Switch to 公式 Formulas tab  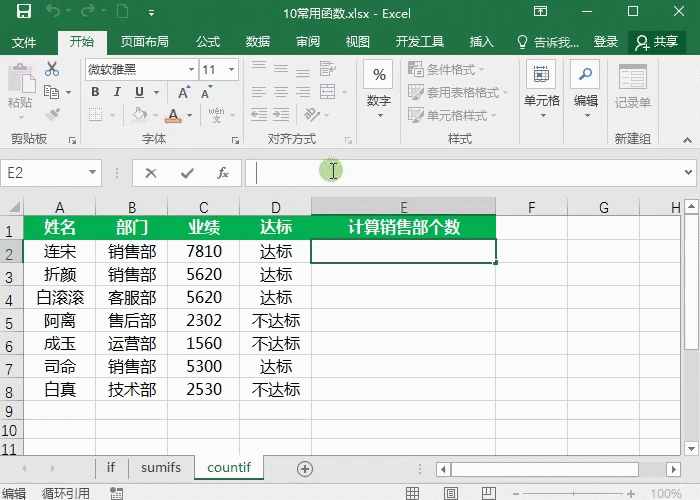(208, 42)
